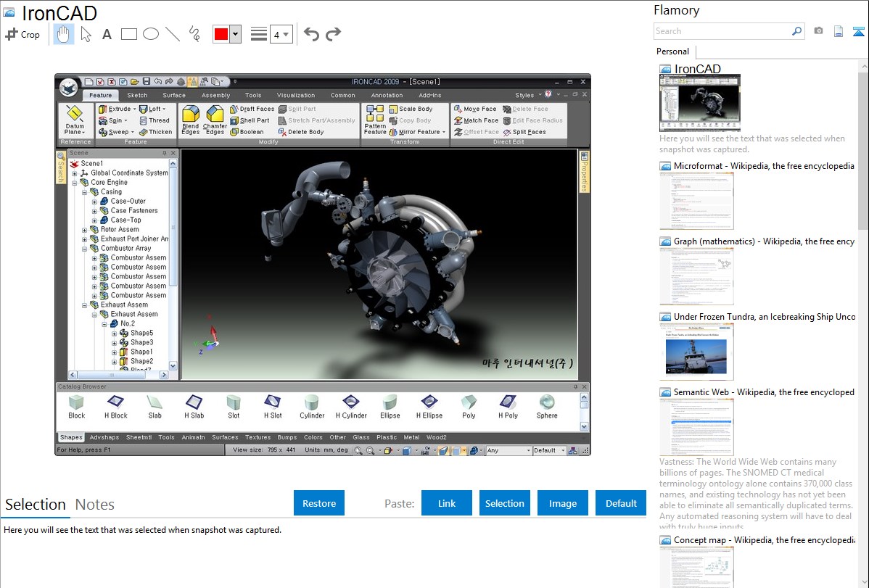This screenshot has width=869, height=588.
Task: Pick the rectangle drawing tool
Action: 128,34
